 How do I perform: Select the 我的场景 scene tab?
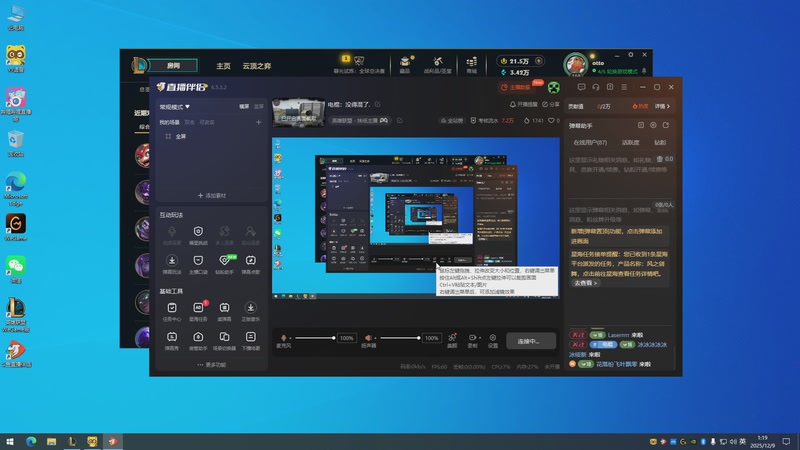(x=169, y=122)
